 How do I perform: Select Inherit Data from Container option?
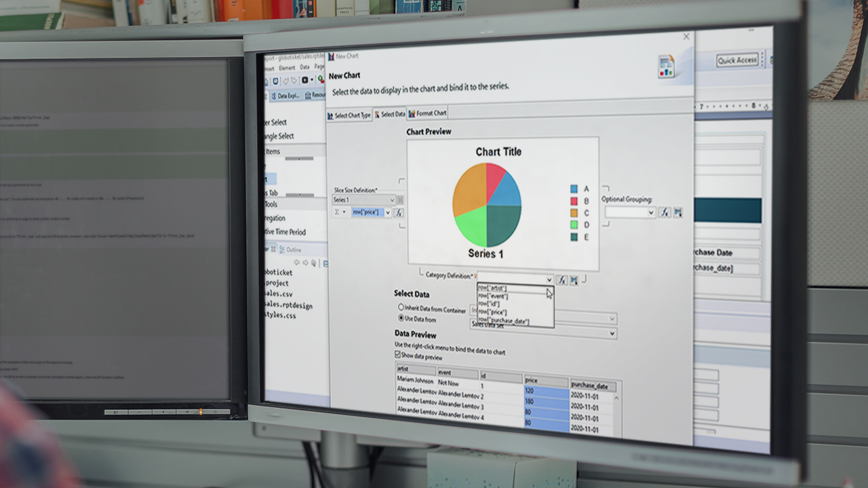[400, 308]
